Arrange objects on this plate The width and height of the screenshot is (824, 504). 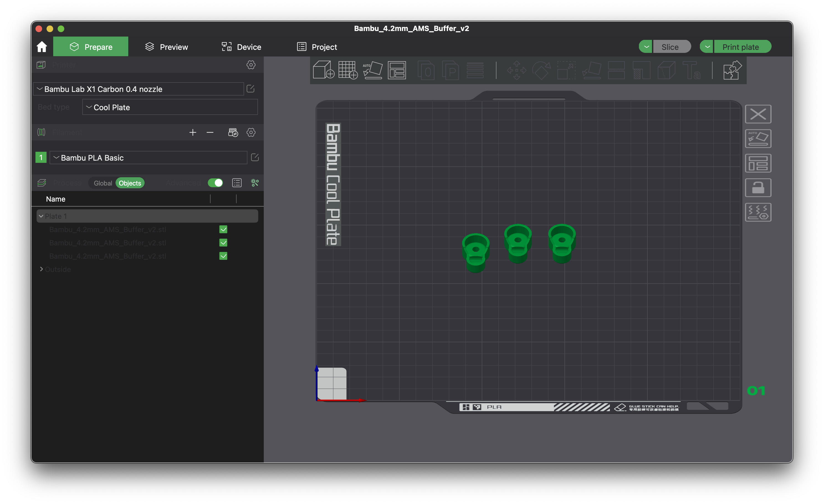(758, 163)
